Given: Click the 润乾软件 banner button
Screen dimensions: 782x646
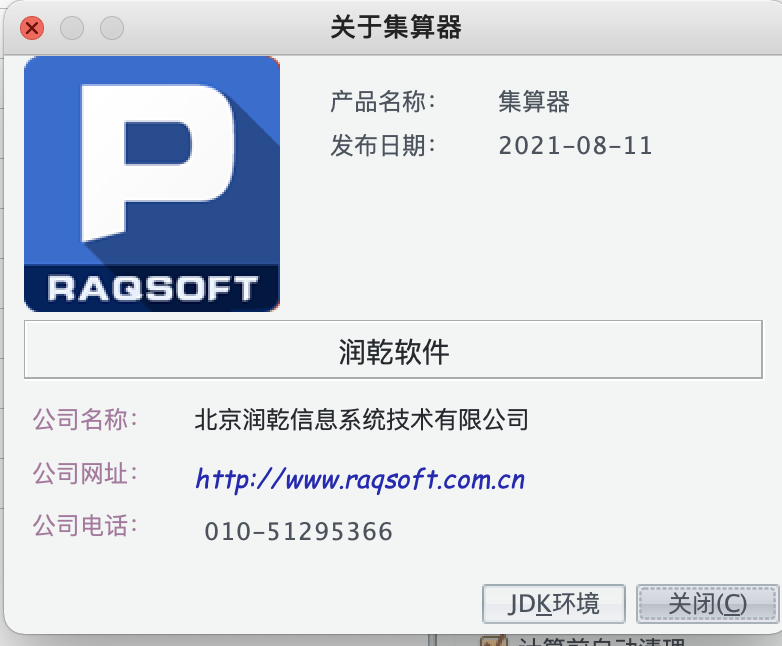Looking at the screenshot, I should (393, 350).
